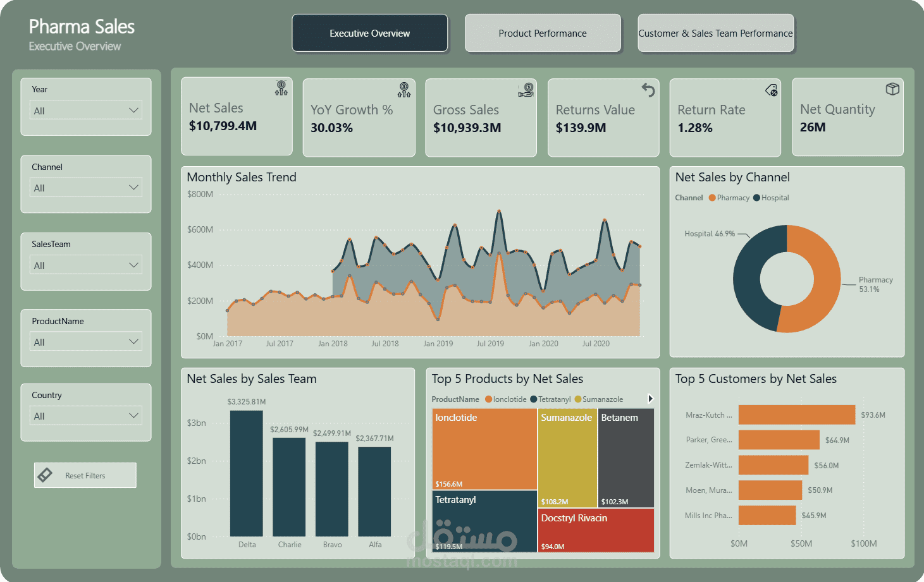Click the Tetratanyl legend color dot
This screenshot has width=924, height=582.
point(533,399)
